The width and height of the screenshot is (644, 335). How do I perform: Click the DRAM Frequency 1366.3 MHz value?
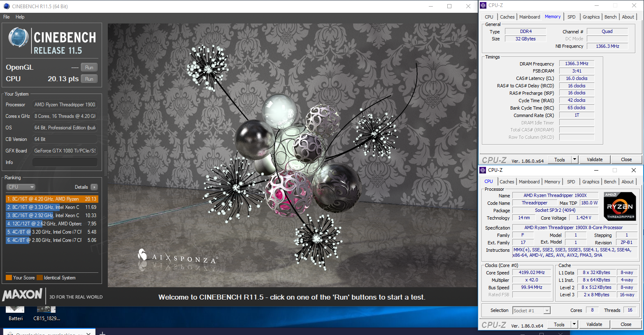click(x=577, y=63)
